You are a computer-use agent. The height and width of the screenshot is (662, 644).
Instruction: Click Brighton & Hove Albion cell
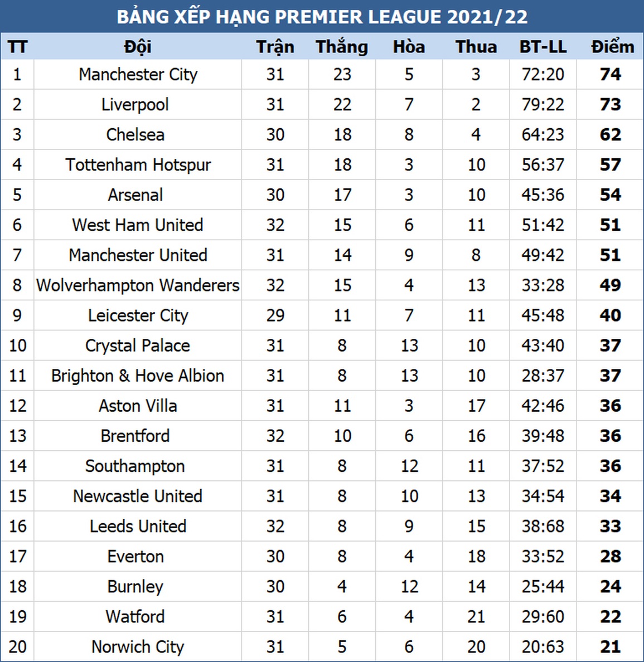tap(138, 376)
